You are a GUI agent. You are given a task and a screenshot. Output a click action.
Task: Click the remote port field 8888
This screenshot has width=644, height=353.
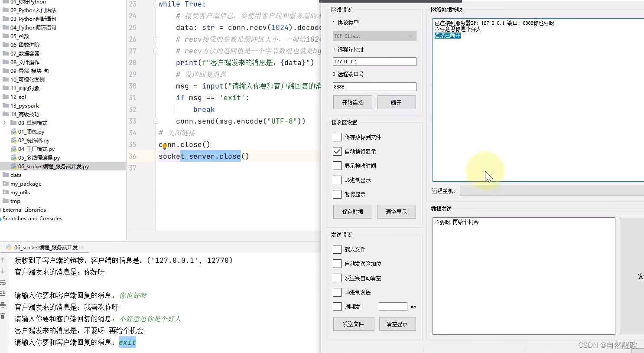[374, 87]
